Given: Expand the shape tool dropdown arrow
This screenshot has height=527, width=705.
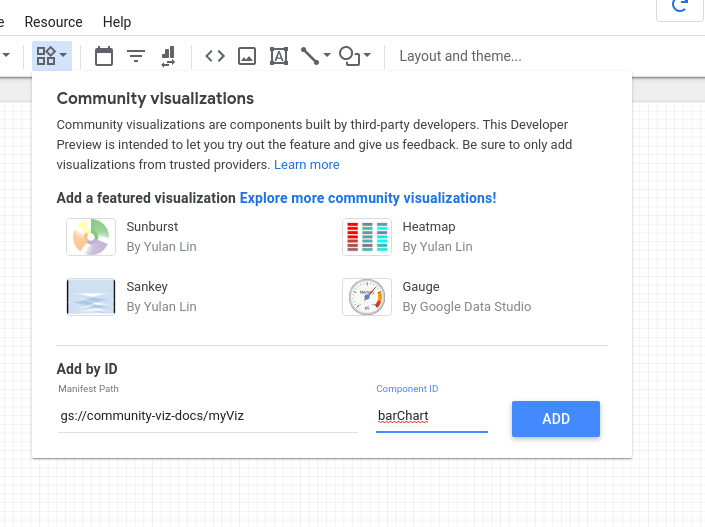Looking at the screenshot, I should 367,56.
